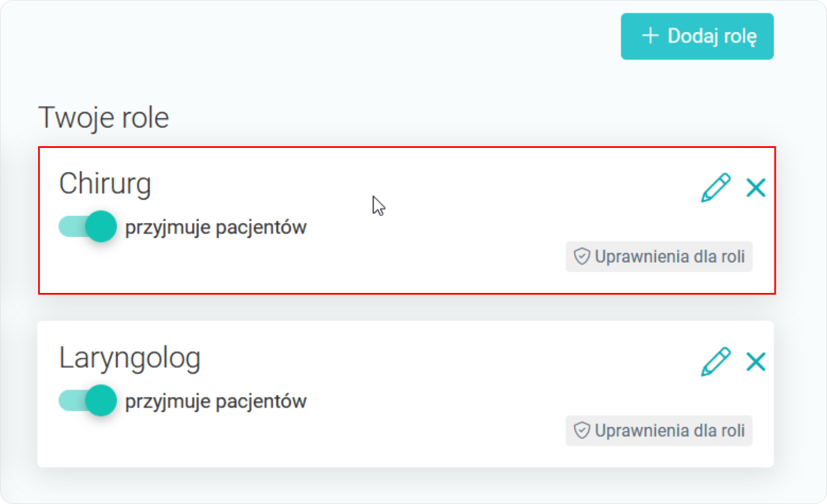Add a new role with Dodaj rolę
827x504 pixels.
[x=697, y=36]
